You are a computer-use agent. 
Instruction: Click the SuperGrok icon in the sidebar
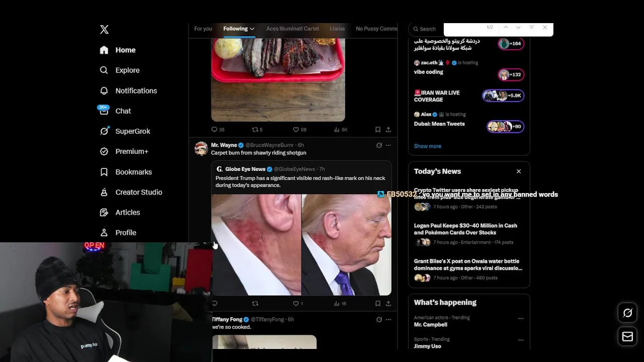coord(104,131)
